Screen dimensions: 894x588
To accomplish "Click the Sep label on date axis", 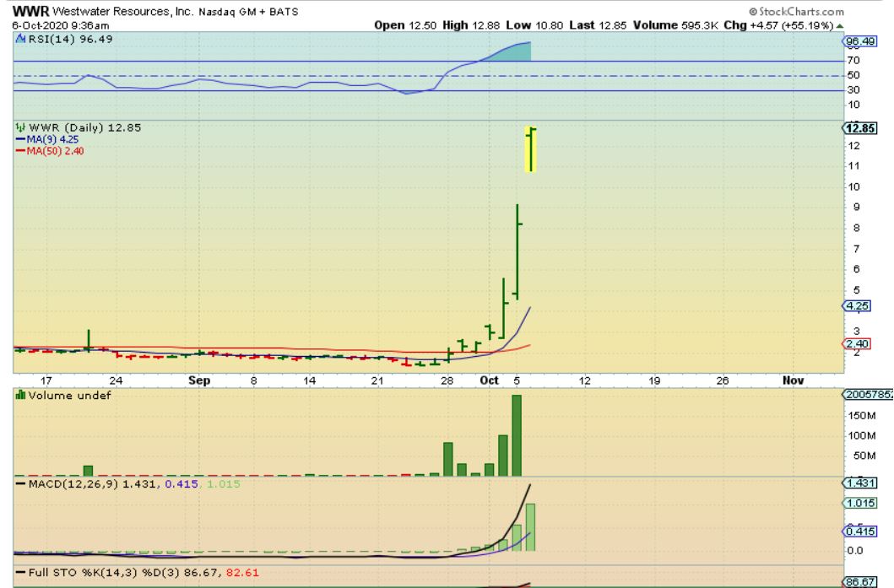I will coord(199,380).
